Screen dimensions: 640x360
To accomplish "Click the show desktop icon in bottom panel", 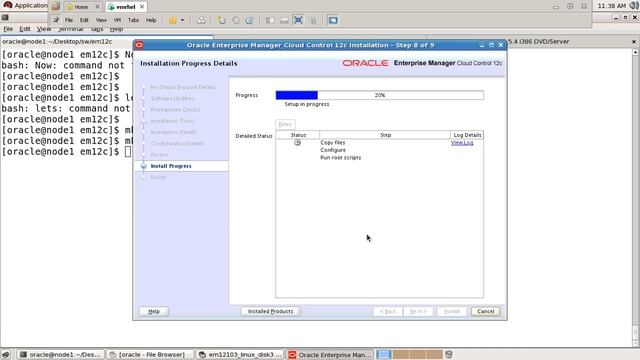I will (x=5, y=355).
